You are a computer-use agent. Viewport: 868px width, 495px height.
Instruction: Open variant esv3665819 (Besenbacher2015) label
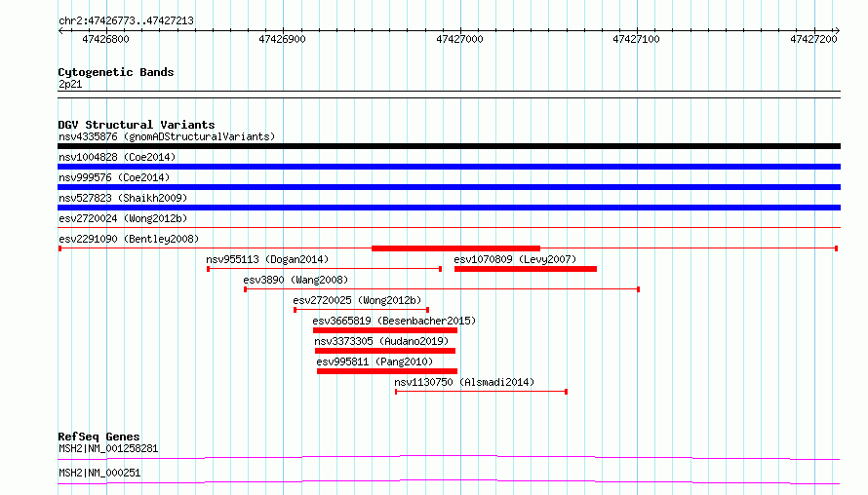pos(394,321)
